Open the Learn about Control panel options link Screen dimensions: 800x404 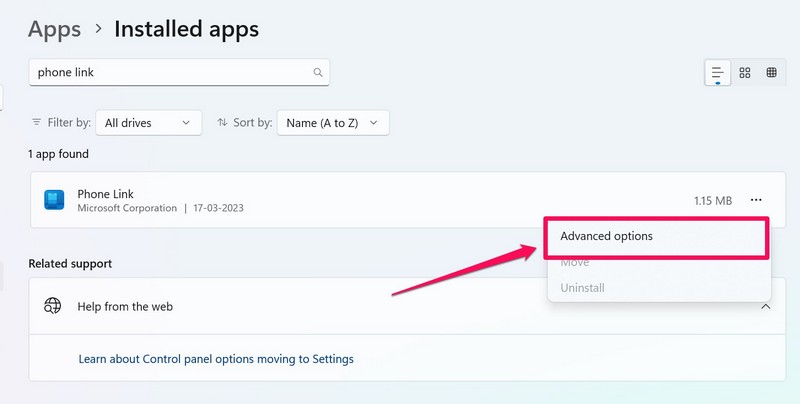click(216, 358)
